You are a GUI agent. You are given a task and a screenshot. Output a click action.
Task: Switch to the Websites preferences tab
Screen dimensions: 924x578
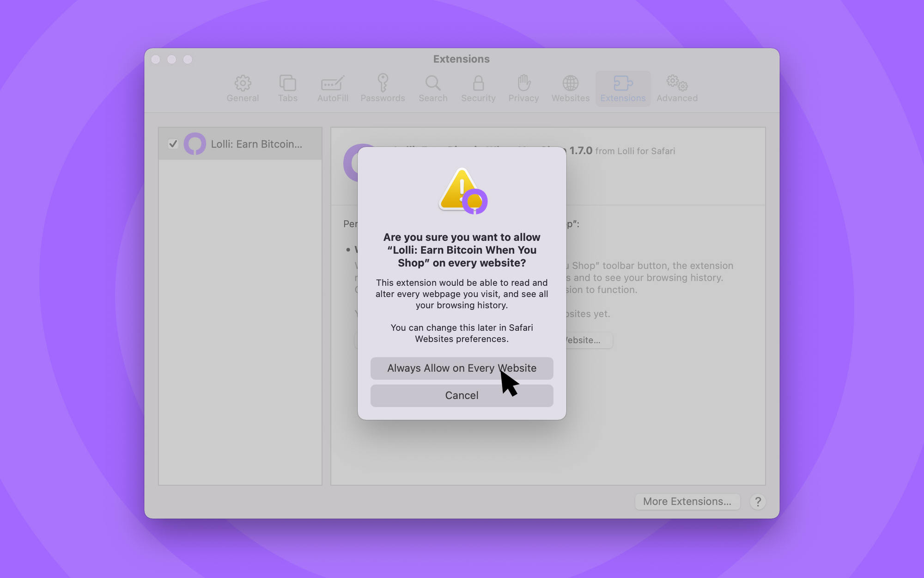[571, 88]
